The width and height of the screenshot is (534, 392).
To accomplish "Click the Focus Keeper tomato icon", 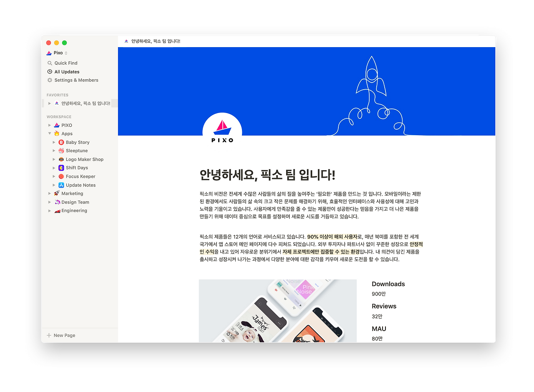I will (x=61, y=176).
